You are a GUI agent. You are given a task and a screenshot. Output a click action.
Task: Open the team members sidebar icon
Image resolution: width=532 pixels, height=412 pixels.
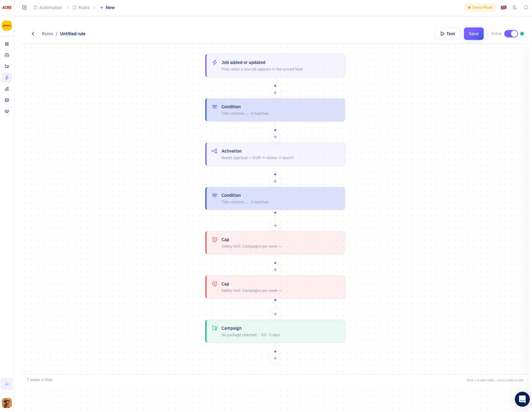(x=7, y=111)
